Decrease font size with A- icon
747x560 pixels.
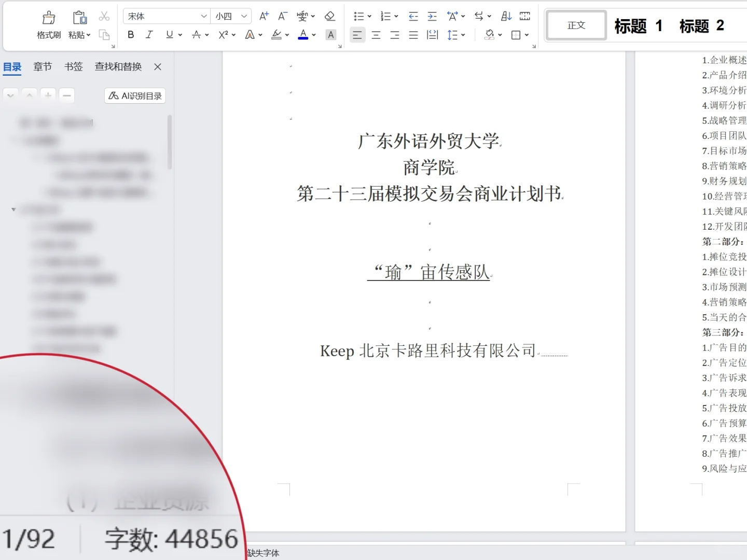282,16
